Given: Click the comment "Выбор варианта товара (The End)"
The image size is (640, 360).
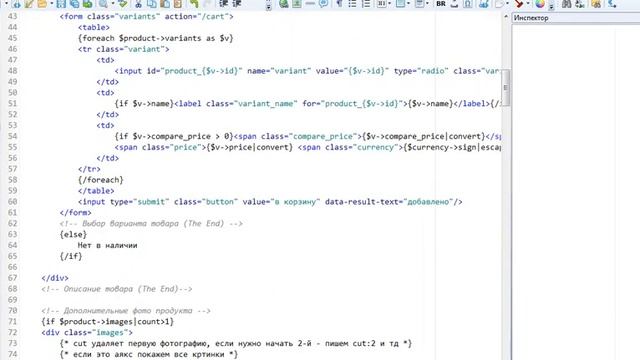Looking at the screenshot, I should pos(153,224).
